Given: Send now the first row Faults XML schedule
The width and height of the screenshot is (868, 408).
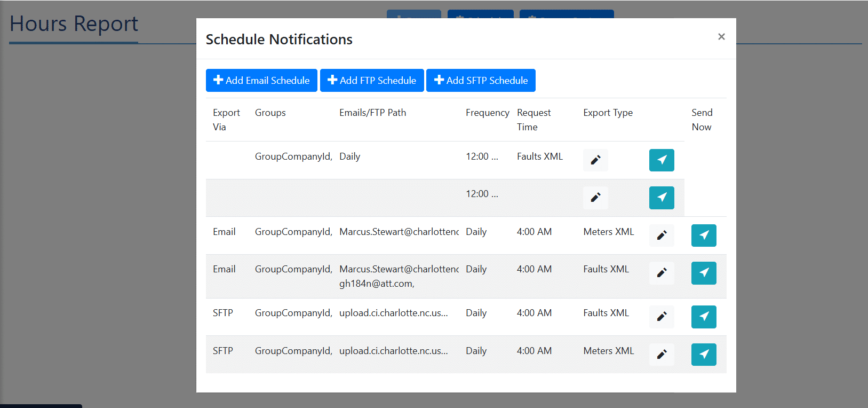Looking at the screenshot, I should point(662,160).
